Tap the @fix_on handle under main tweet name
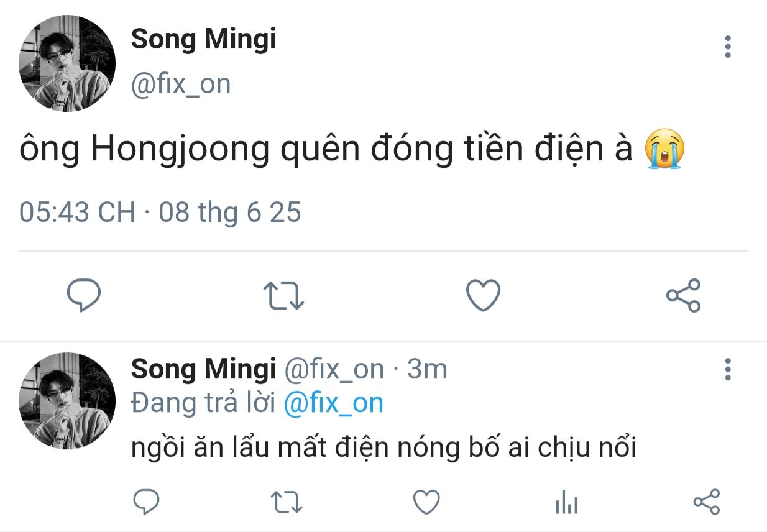The width and height of the screenshot is (767, 532). pyautogui.click(x=180, y=83)
